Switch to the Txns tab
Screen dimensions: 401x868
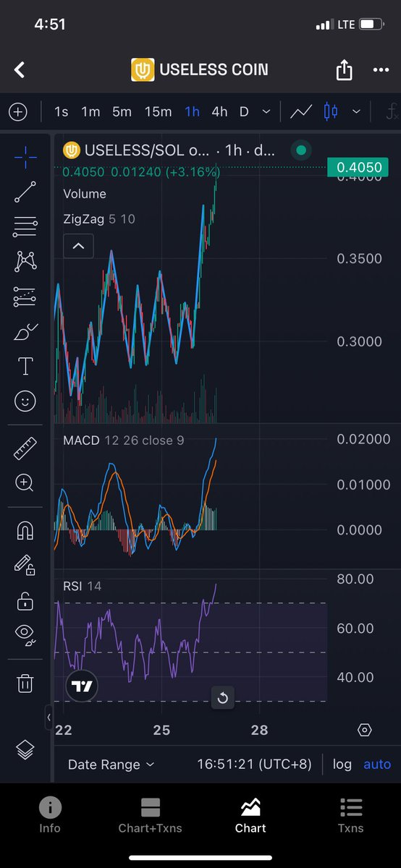click(x=351, y=814)
